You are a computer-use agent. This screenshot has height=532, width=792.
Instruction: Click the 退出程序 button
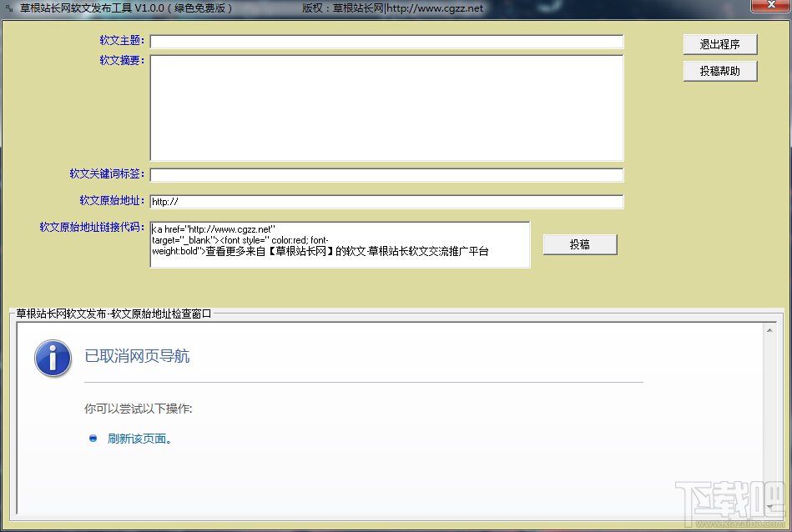click(x=719, y=44)
